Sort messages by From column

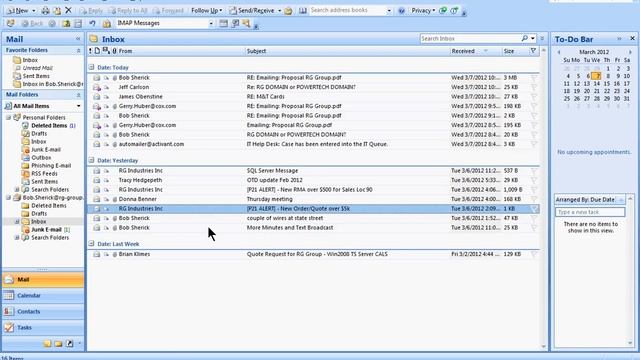pyautogui.click(x=181, y=51)
